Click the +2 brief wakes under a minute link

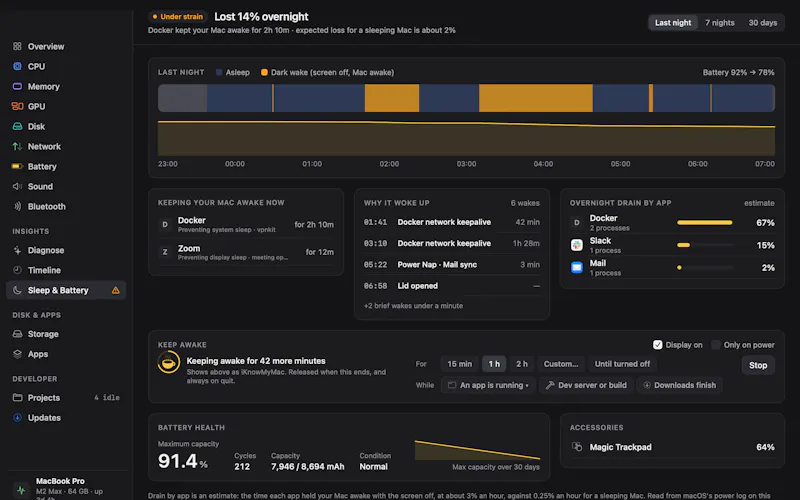[x=413, y=306]
